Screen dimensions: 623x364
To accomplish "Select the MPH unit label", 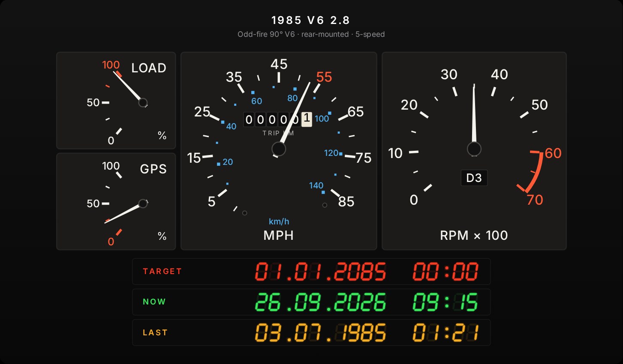I will (x=279, y=236).
